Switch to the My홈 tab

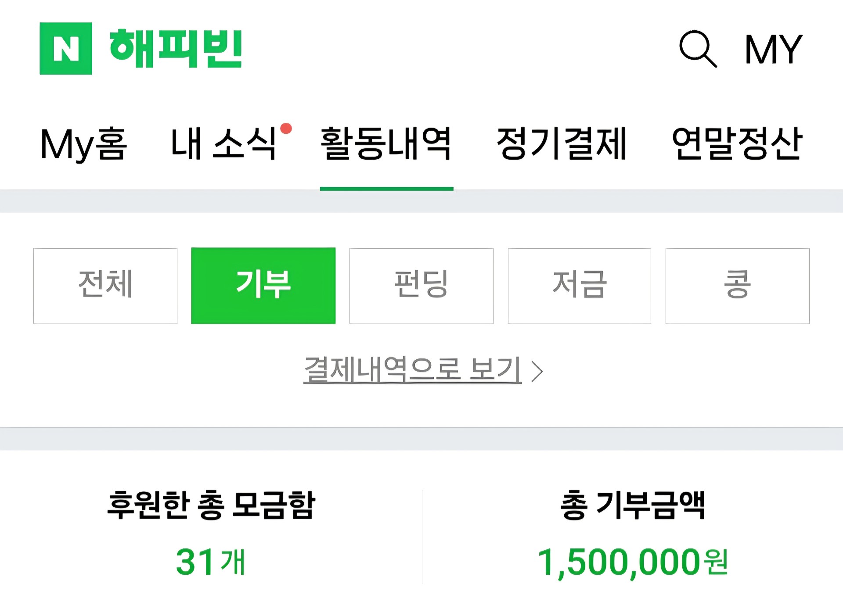[x=83, y=144]
